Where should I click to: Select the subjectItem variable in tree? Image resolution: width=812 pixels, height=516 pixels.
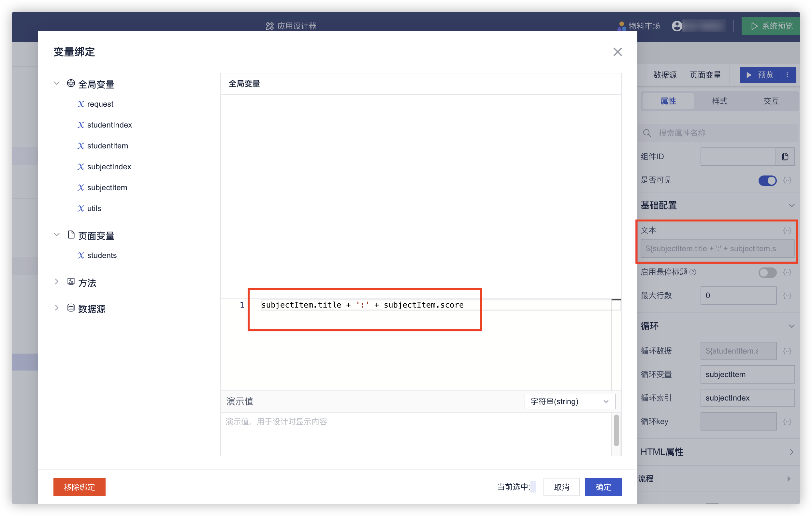click(x=107, y=188)
